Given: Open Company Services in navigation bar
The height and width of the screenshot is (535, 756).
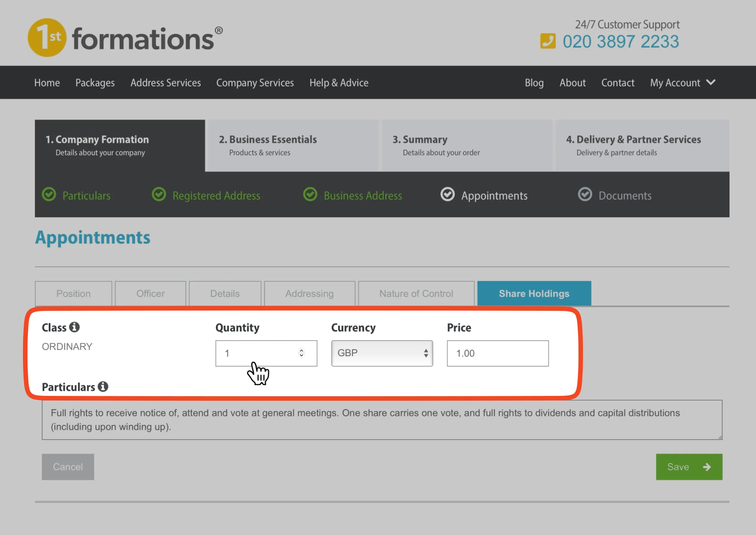Looking at the screenshot, I should coord(255,83).
